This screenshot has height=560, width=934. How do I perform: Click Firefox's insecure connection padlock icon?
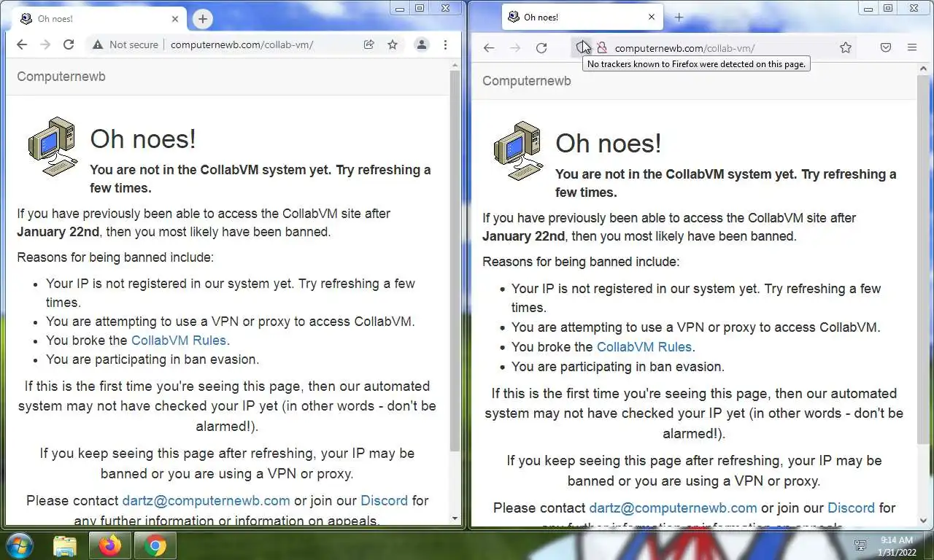(602, 48)
